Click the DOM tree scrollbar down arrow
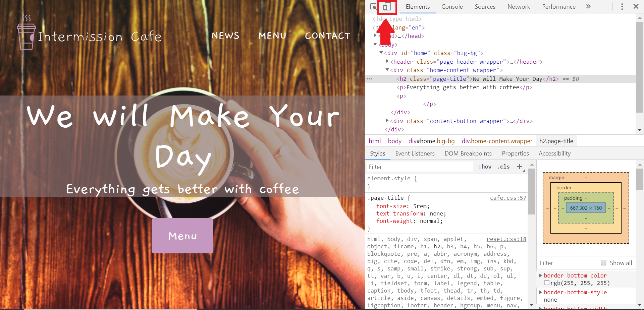This screenshot has width=644, height=310. (640, 130)
